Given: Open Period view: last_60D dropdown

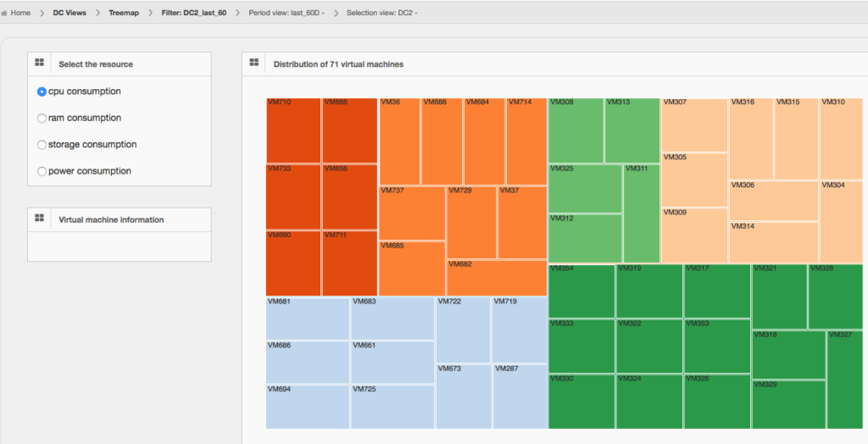Looking at the screenshot, I should point(287,13).
